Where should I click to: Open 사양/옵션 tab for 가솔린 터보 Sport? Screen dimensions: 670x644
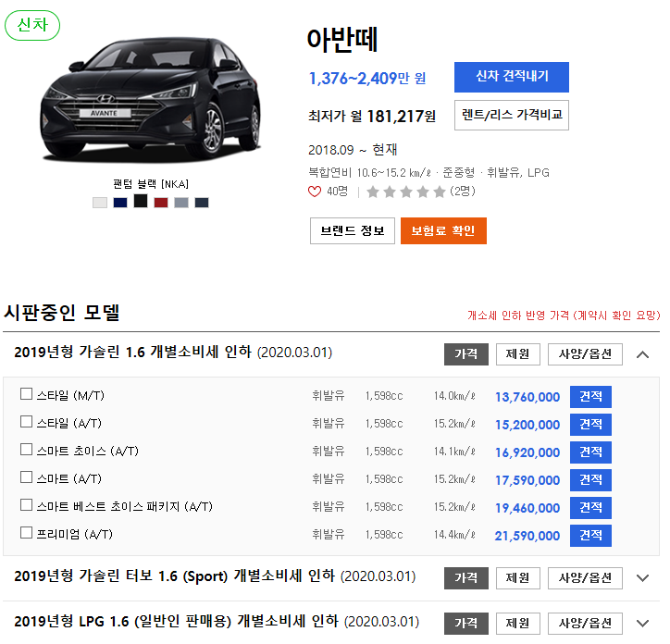click(585, 578)
